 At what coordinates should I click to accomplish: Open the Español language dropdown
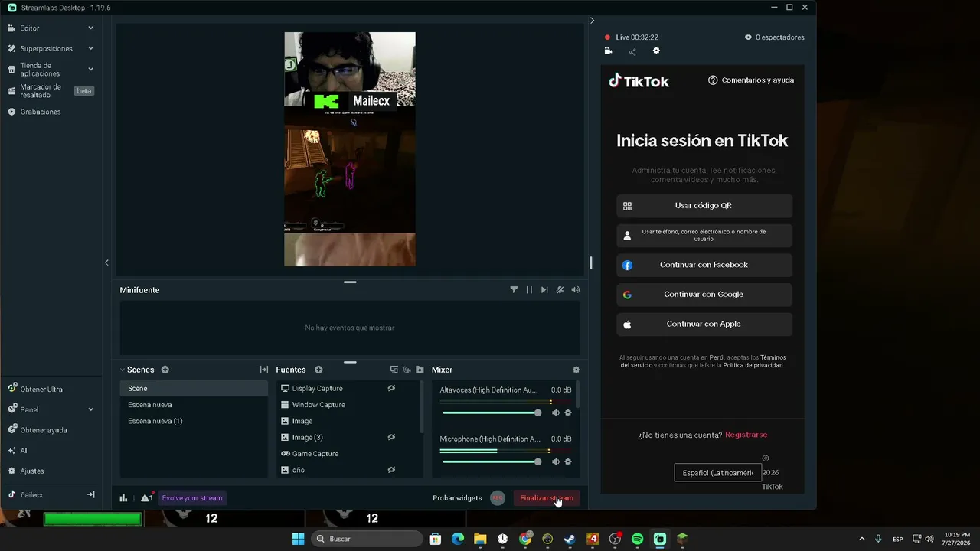[x=717, y=473]
